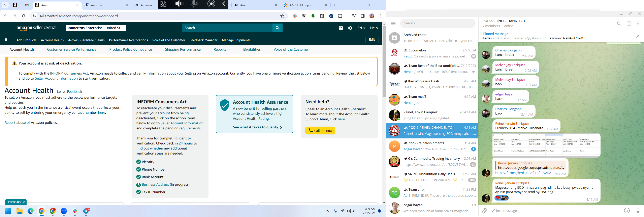This screenshot has height=217, width=644.
Task: Toggle the microphone in the recording overlay
Action: (195, 4)
